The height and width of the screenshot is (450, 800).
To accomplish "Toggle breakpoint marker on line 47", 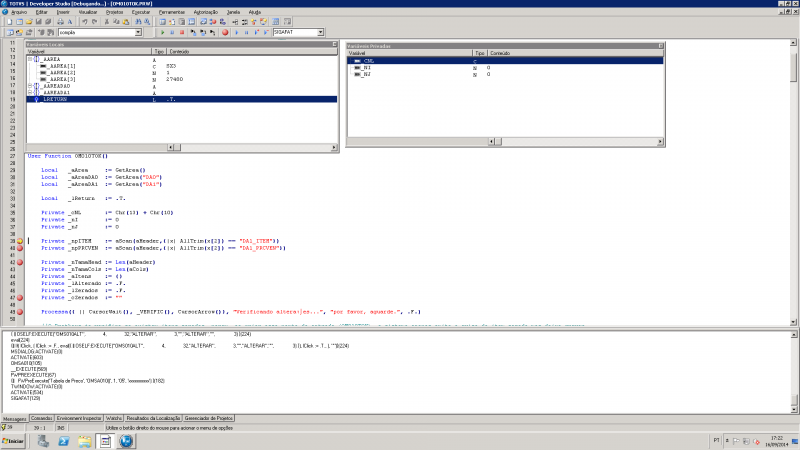I will (x=20, y=297).
